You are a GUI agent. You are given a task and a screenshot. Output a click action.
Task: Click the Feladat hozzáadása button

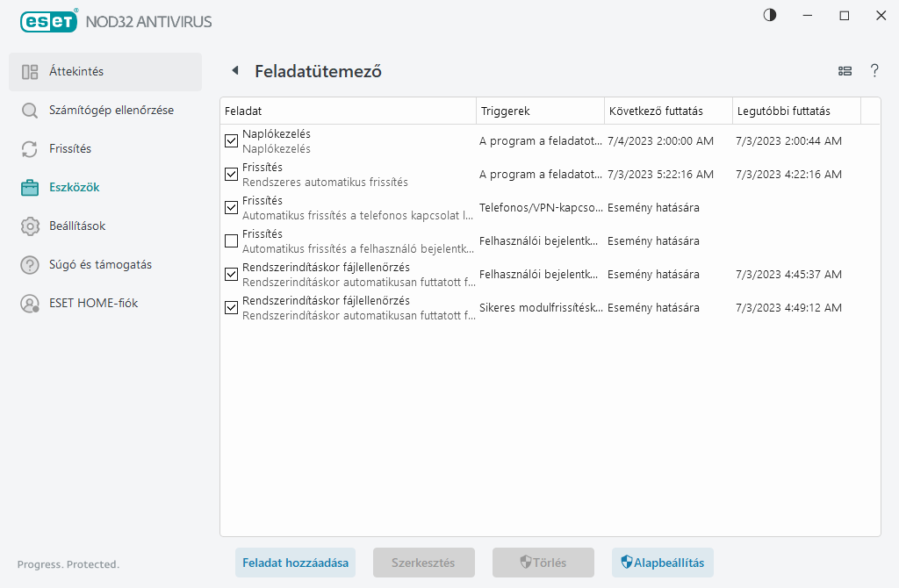point(295,563)
